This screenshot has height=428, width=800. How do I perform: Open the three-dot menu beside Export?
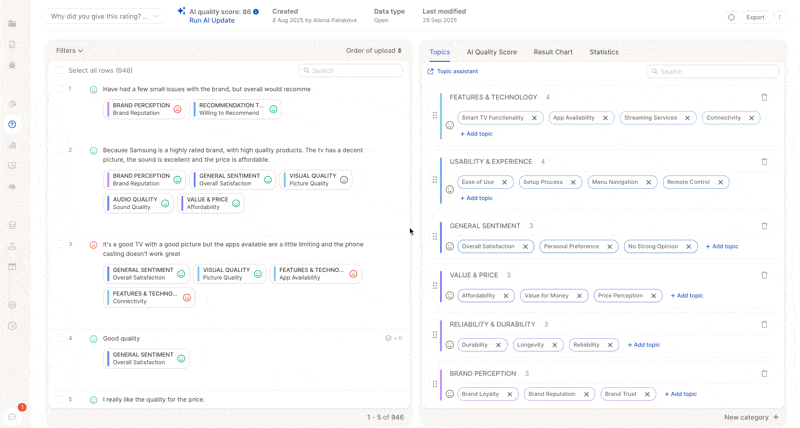pos(780,17)
